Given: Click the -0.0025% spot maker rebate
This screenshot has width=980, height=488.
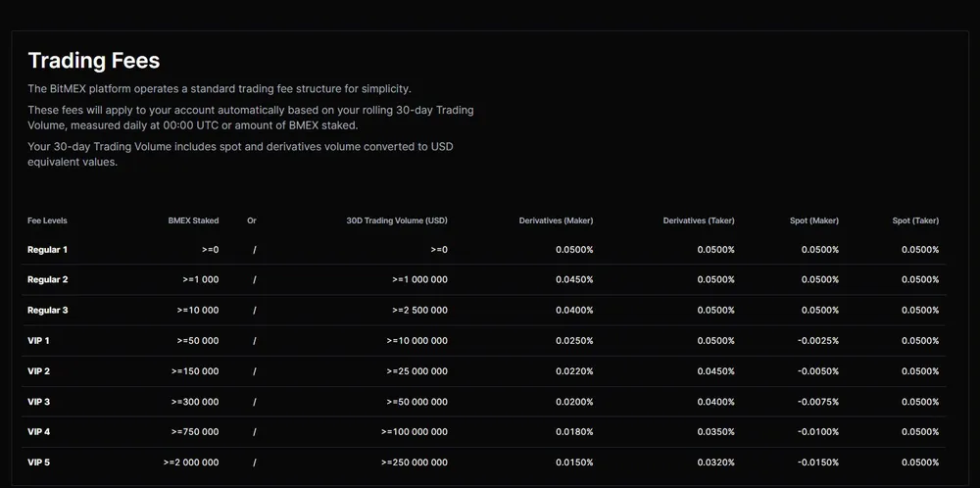Looking at the screenshot, I should click(818, 341).
